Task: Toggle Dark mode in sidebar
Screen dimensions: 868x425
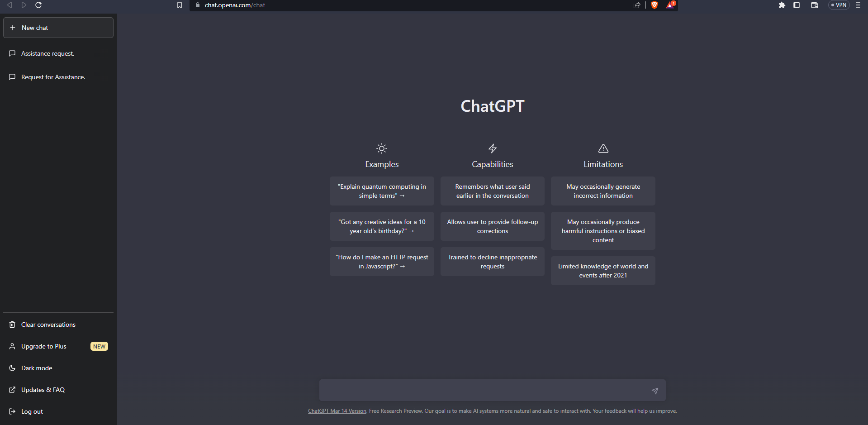Action: pos(58,368)
